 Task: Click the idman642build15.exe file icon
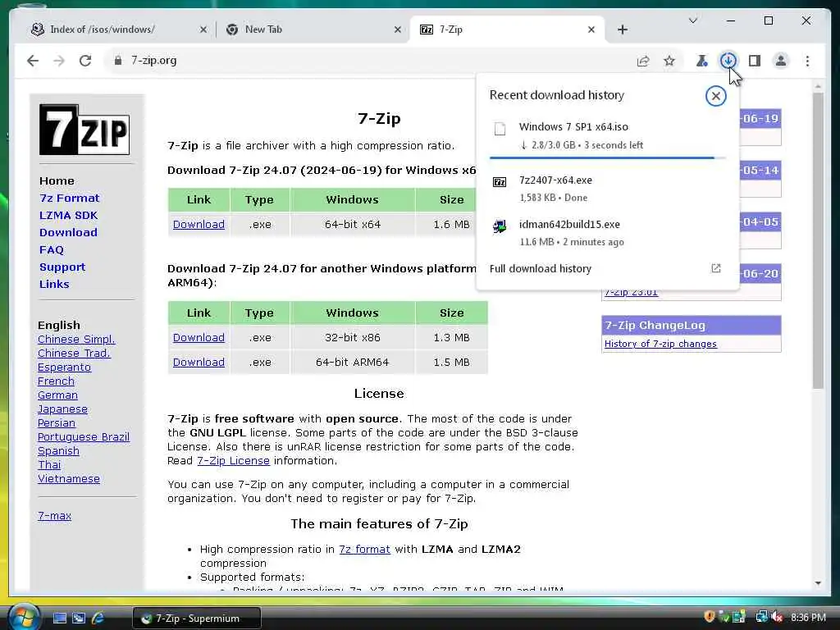(x=500, y=226)
